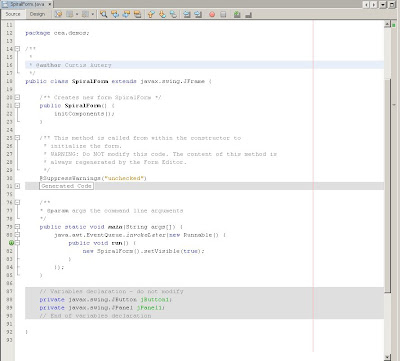Toggle Bookmark on current line icon
Image resolution: width=400 pixels, height=361 pixels.
point(173,14)
